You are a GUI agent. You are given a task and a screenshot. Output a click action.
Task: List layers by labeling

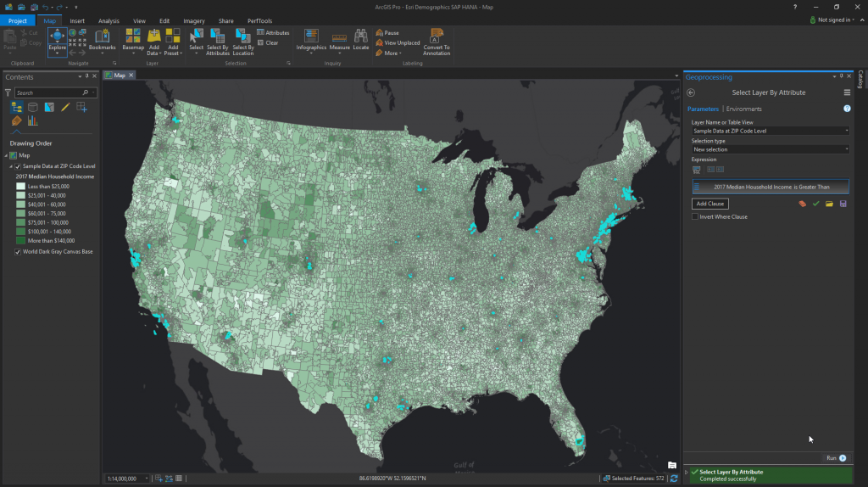(x=17, y=120)
